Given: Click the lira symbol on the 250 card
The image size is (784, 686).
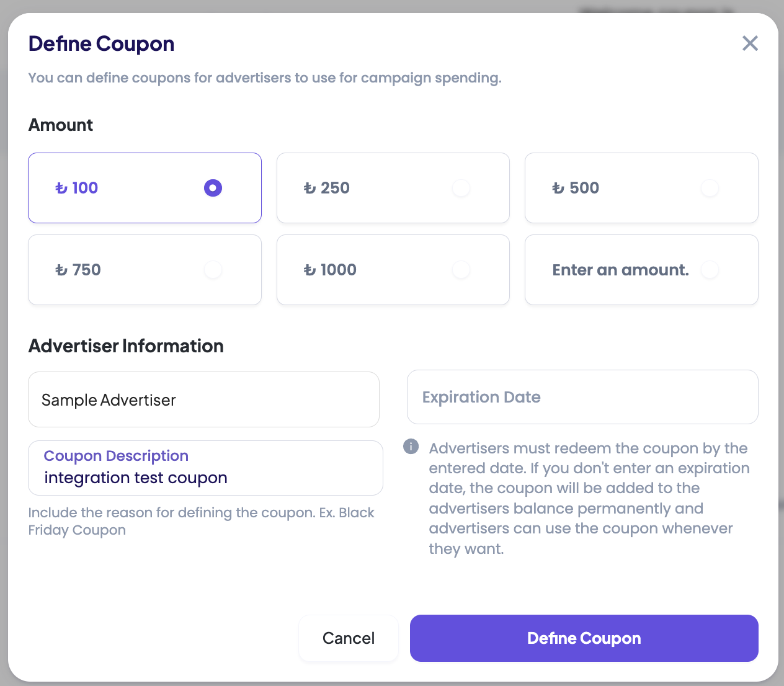Looking at the screenshot, I should tap(310, 188).
